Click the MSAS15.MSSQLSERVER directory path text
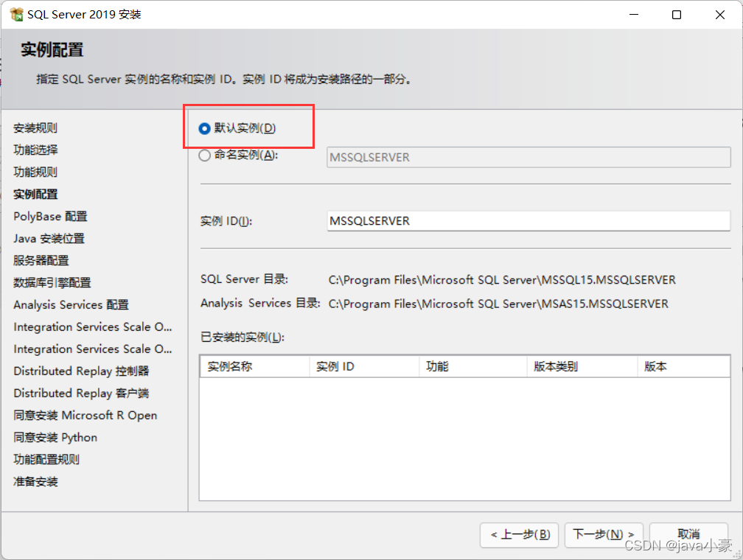The height and width of the screenshot is (560, 743). 498,304
